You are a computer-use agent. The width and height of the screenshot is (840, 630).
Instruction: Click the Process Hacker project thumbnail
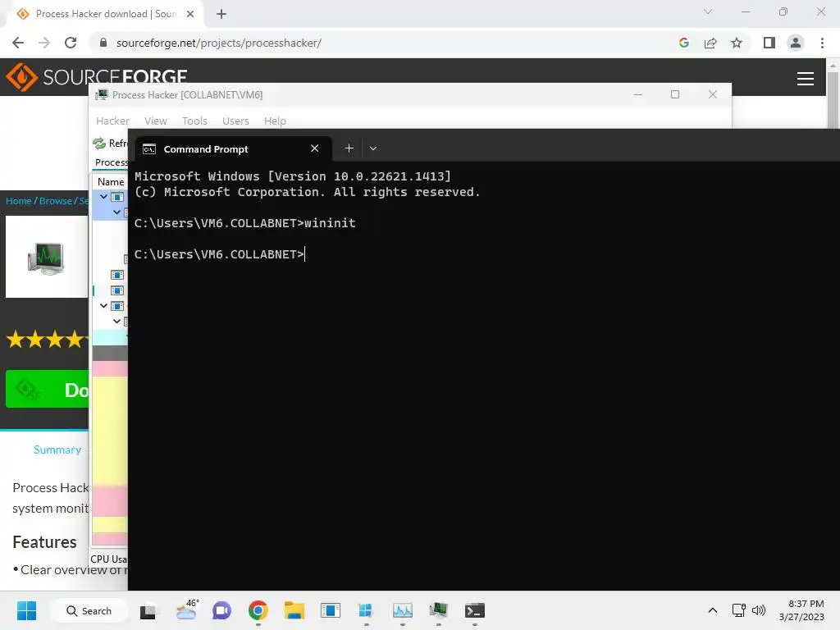click(46, 257)
